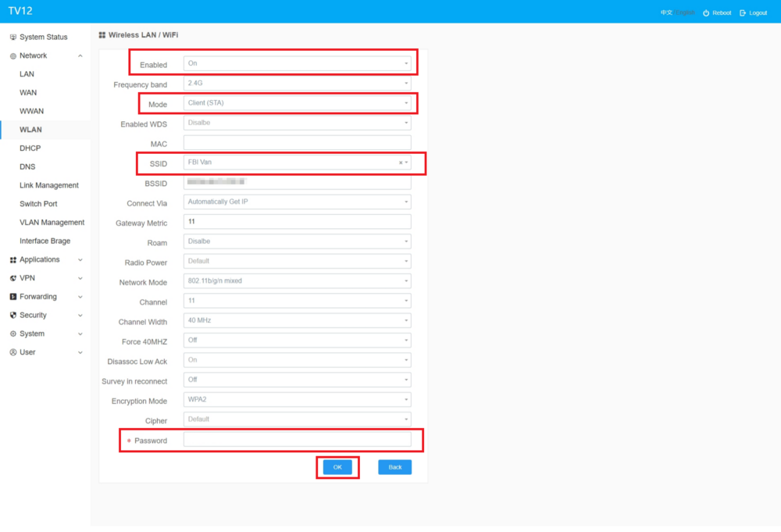This screenshot has height=532, width=781.
Task: Go to the DHCP menu item
Action: point(30,148)
